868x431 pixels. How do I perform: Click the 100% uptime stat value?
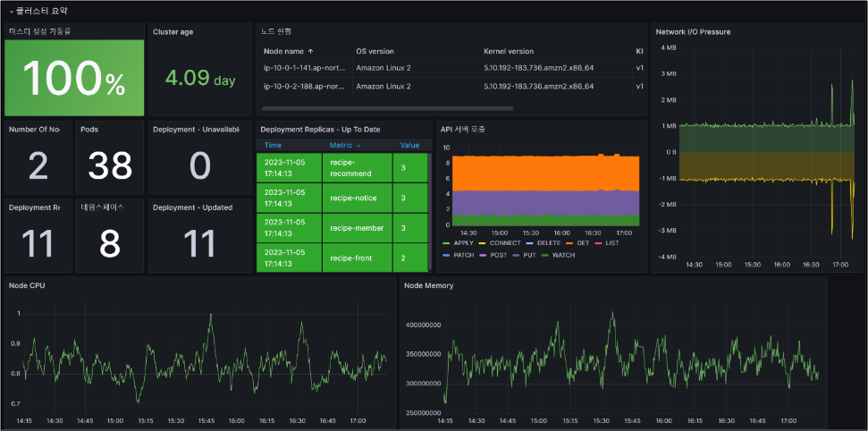[x=73, y=78]
